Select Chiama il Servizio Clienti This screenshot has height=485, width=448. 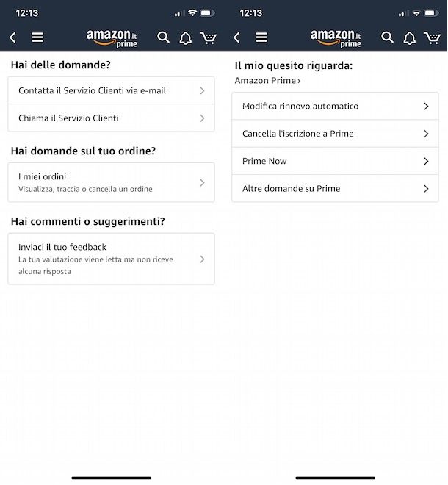[112, 118]
